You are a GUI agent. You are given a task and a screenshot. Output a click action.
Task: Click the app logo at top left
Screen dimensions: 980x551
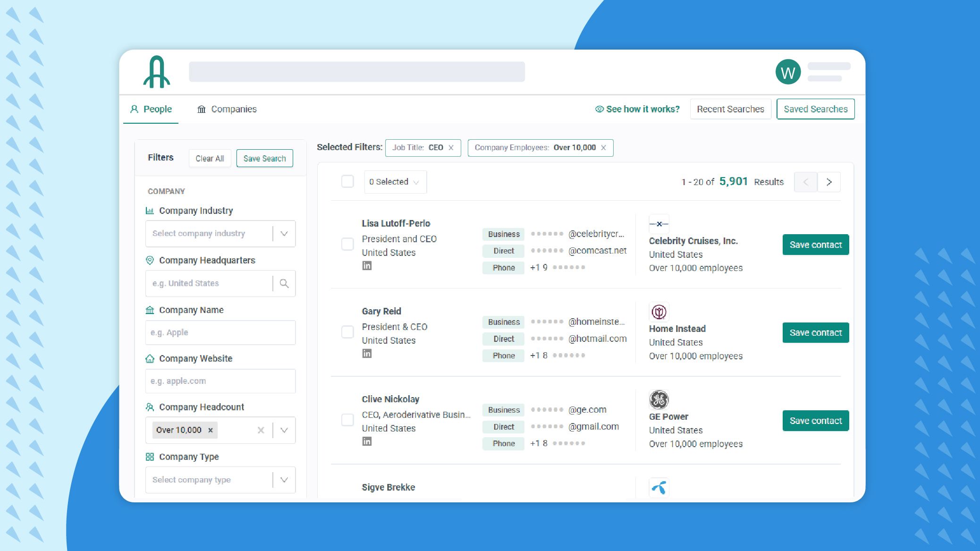tap(157, 72)
